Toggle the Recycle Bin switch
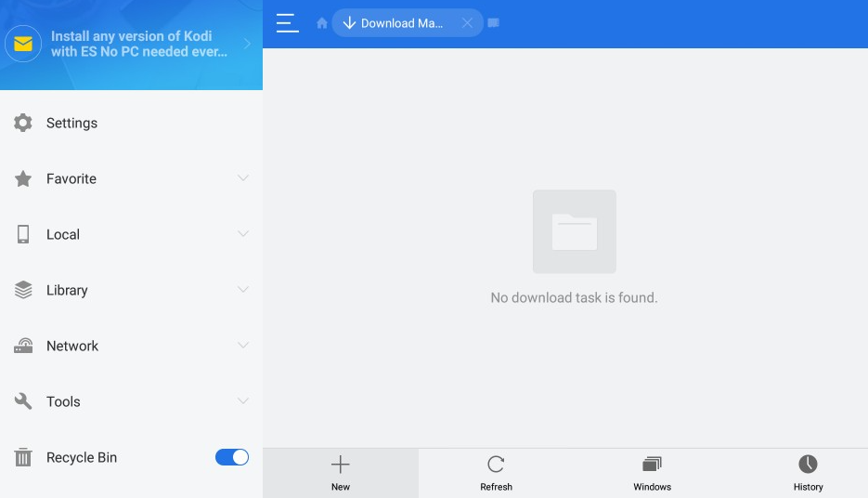 click(232, 457)
